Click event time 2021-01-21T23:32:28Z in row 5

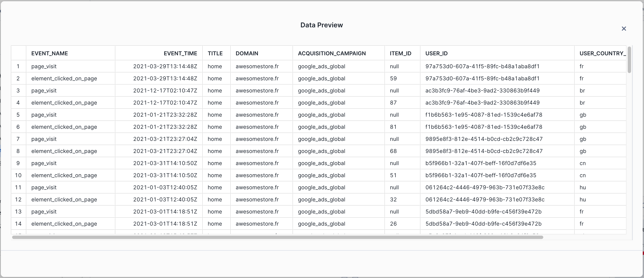pyautogui.click(x=165, y=115)
